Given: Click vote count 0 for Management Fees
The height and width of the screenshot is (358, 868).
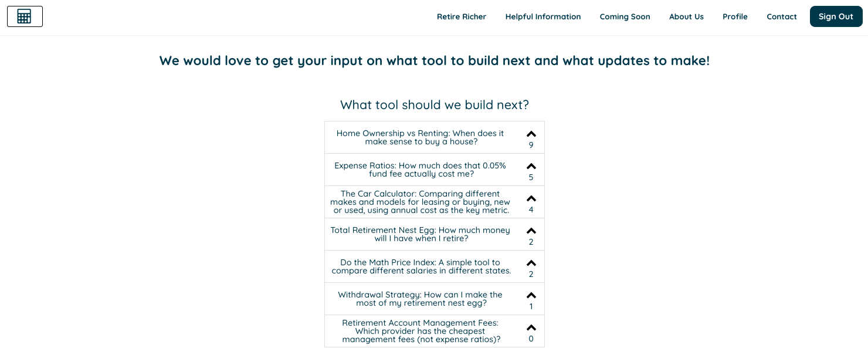Looking at the screenshot, I should 531,339.
